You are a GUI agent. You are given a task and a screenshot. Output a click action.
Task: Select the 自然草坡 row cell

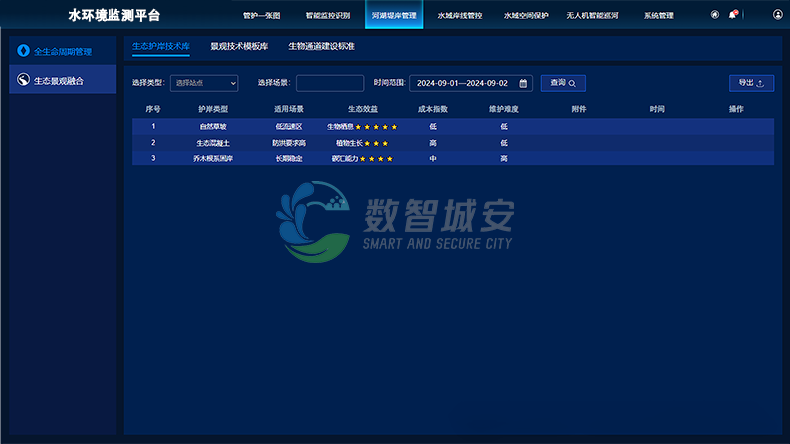tap(213, 126)
